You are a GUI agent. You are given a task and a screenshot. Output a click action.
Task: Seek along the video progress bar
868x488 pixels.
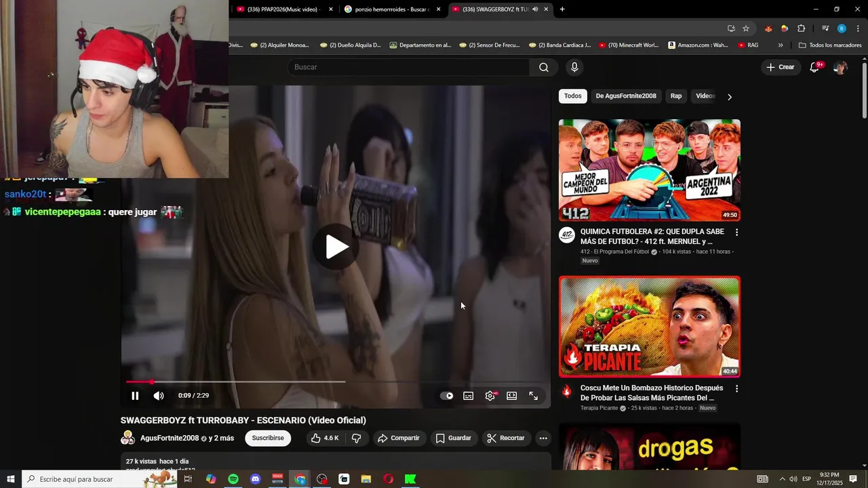tap(336, 382)
